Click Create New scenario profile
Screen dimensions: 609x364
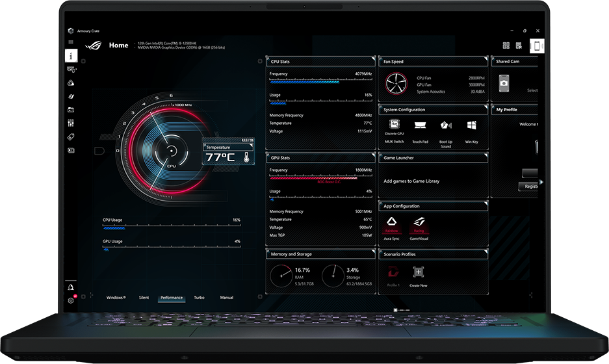[419, 276]
